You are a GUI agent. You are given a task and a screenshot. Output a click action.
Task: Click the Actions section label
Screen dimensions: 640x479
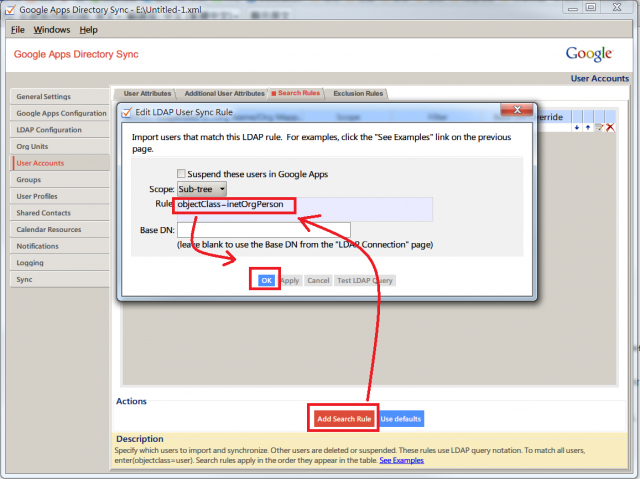tap(131, 401)
